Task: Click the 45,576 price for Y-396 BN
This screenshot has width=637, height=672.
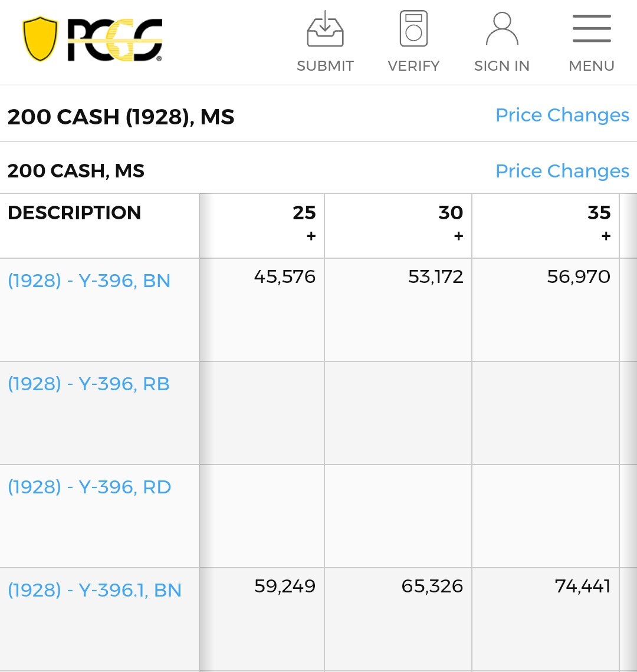Action: (285, 276)
